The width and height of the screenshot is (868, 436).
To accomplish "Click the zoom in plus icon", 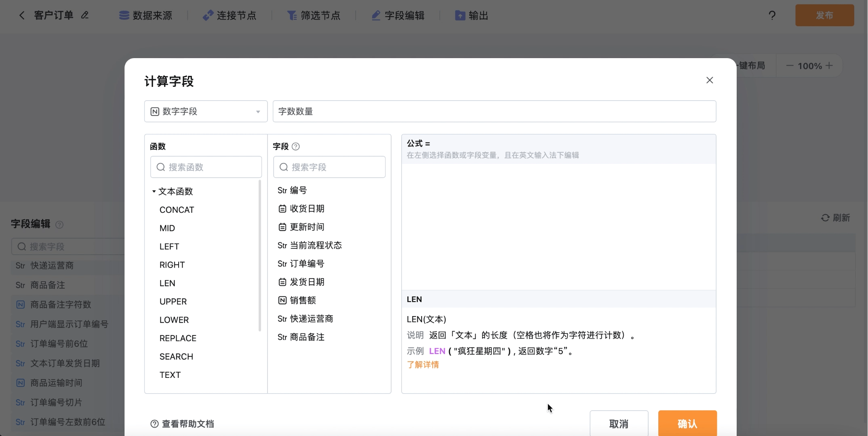I will pos(829,65).
